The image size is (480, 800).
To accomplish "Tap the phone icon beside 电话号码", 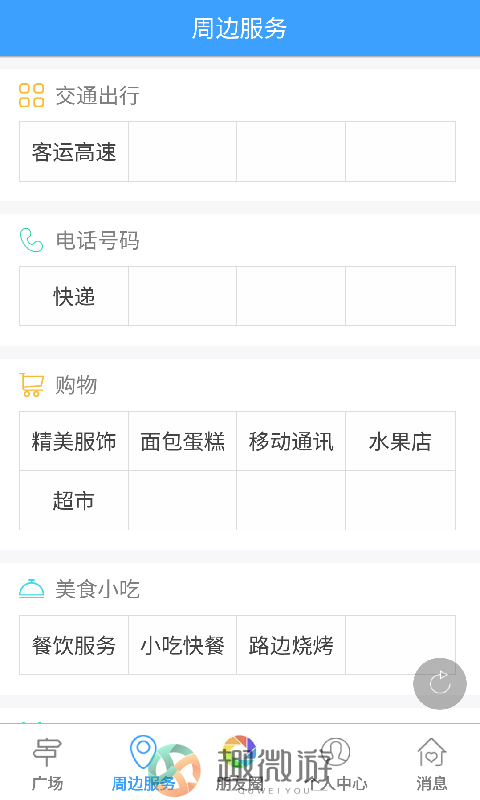I will click(x=32, y=240).
